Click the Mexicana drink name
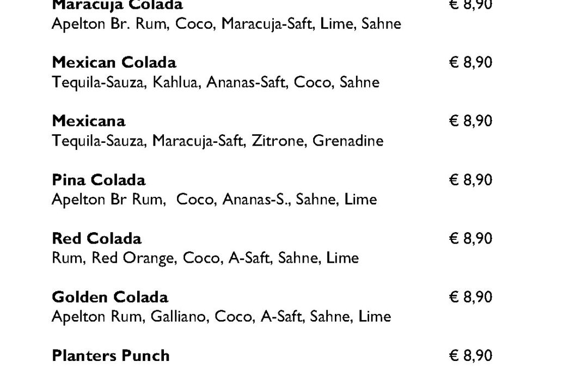 tap(89, 121)
